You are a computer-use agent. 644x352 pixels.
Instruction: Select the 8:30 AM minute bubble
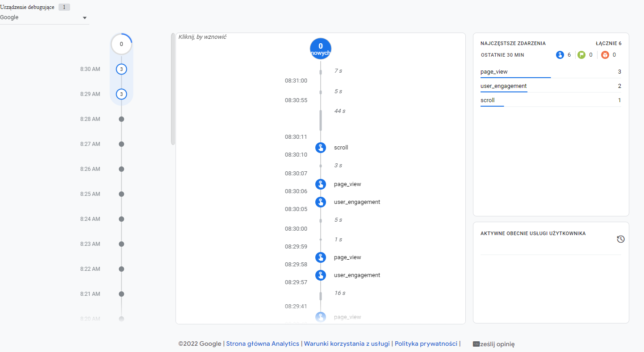click(121, 69)
